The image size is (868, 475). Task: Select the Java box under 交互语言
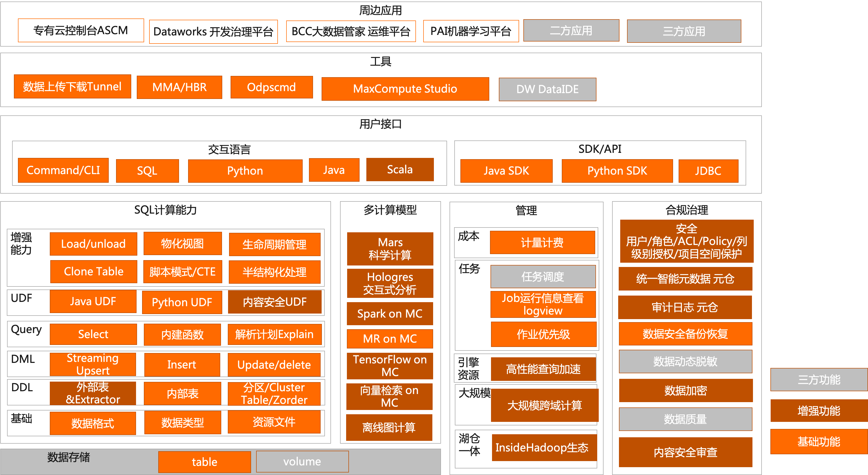coord(334,170)
